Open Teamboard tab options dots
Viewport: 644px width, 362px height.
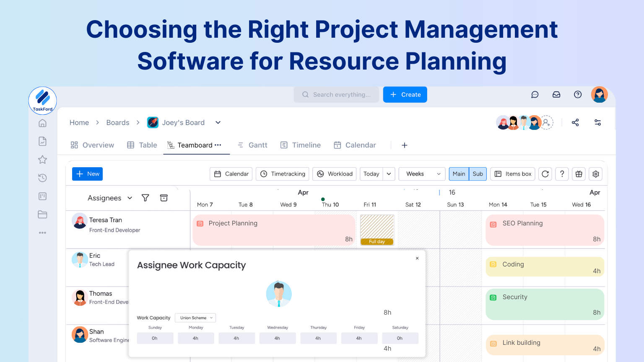[x=218, y=145]
